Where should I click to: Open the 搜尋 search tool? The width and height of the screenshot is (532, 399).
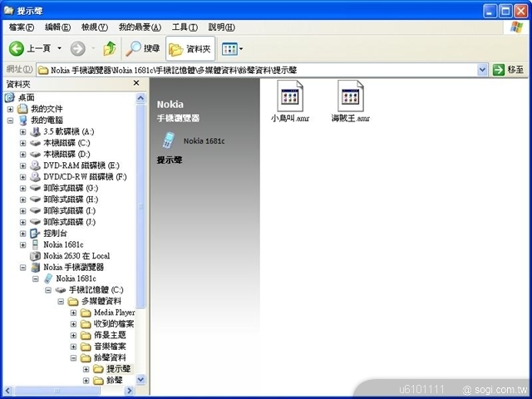pos(143,48)
